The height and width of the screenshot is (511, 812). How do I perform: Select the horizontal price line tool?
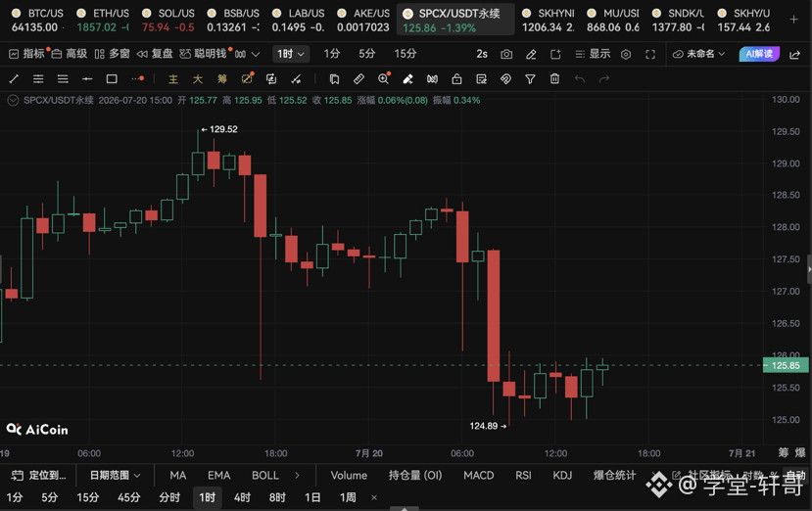pos(87,78)
